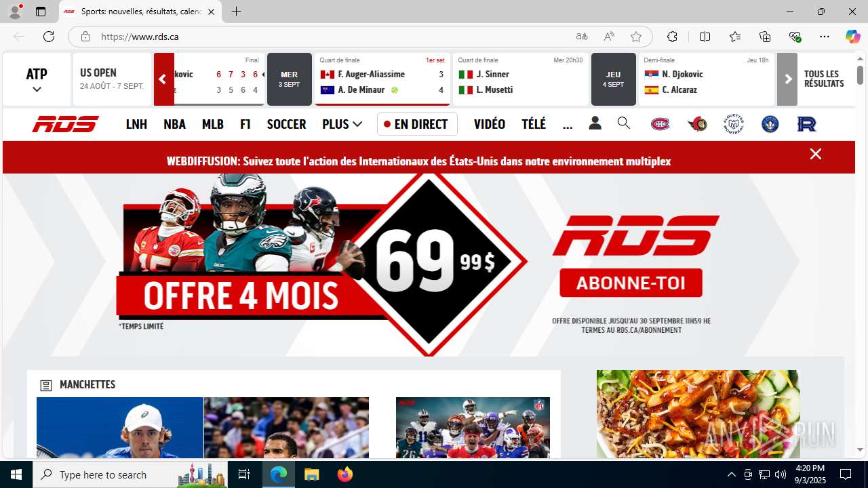Click the browser address bar URL
The width and height of the screenshot is (868, 488).
140,37
